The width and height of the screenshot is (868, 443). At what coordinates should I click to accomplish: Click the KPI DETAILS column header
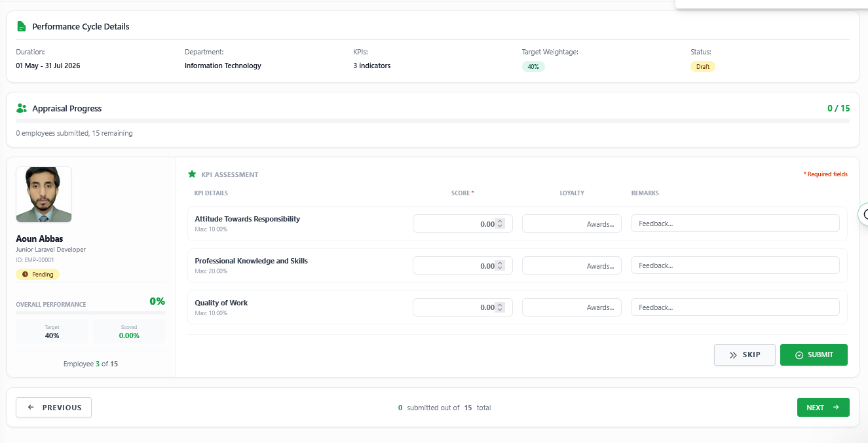[x=211, y=193]
